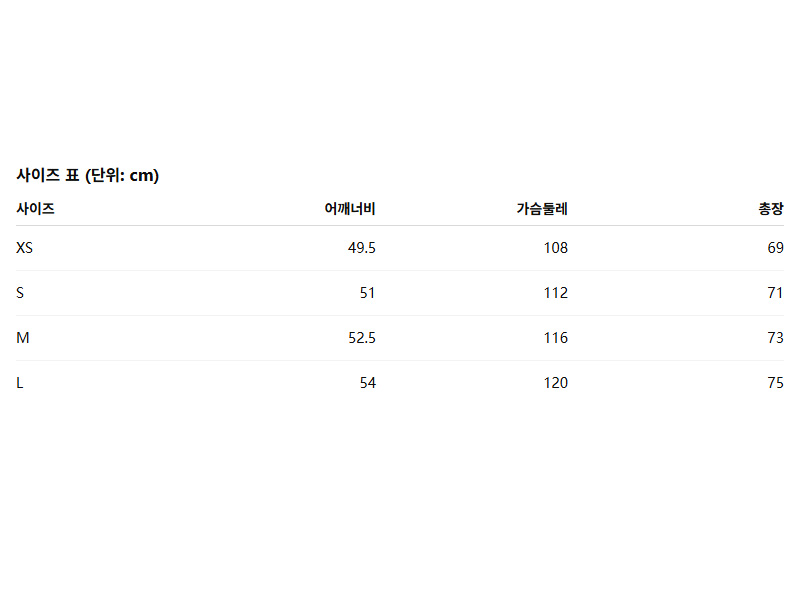Image resolution: width=800 pixels, height=600 pixels.
Task: Click the 사이즈 표 (단위: cm) title
Action: coord(88,176)
